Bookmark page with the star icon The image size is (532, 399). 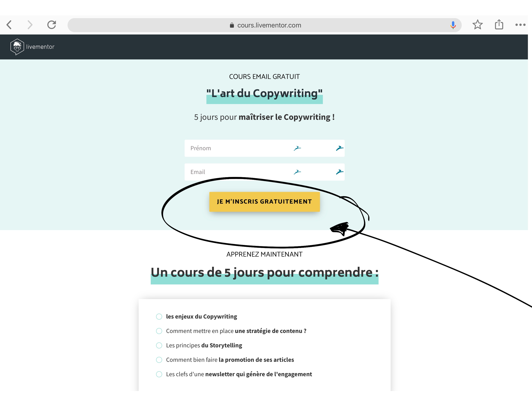click(x=477, y=25)
